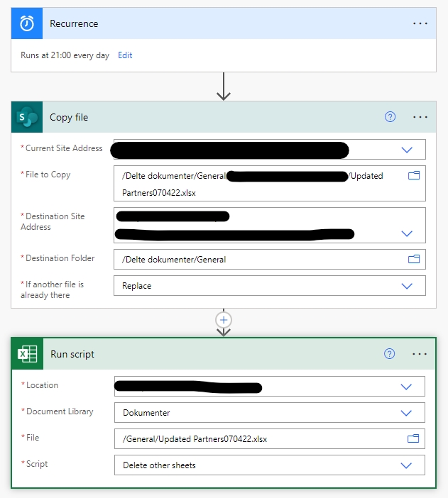Viewport: 448px width, 498px height.
Task: Click the Recurrence clock icon
Action: coord(27,23)
